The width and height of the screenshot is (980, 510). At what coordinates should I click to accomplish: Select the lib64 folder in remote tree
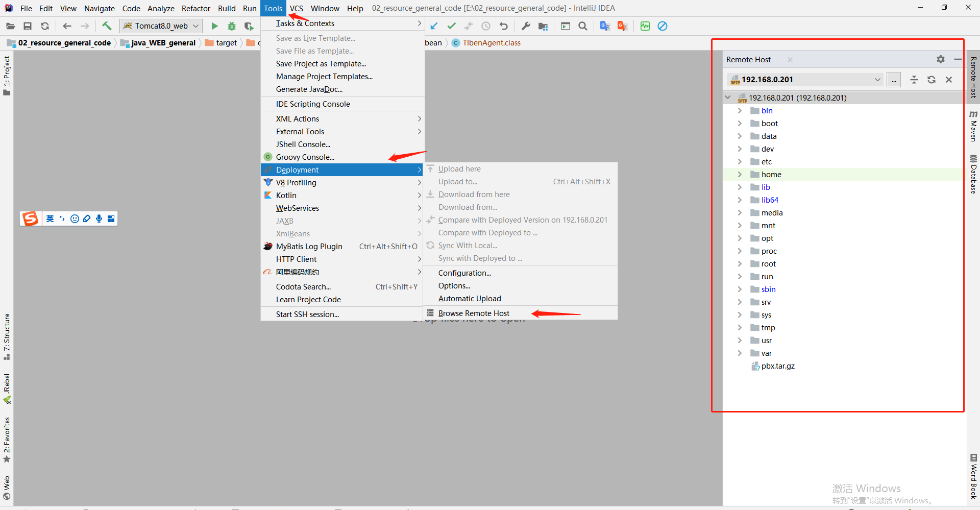click(770, 200)
